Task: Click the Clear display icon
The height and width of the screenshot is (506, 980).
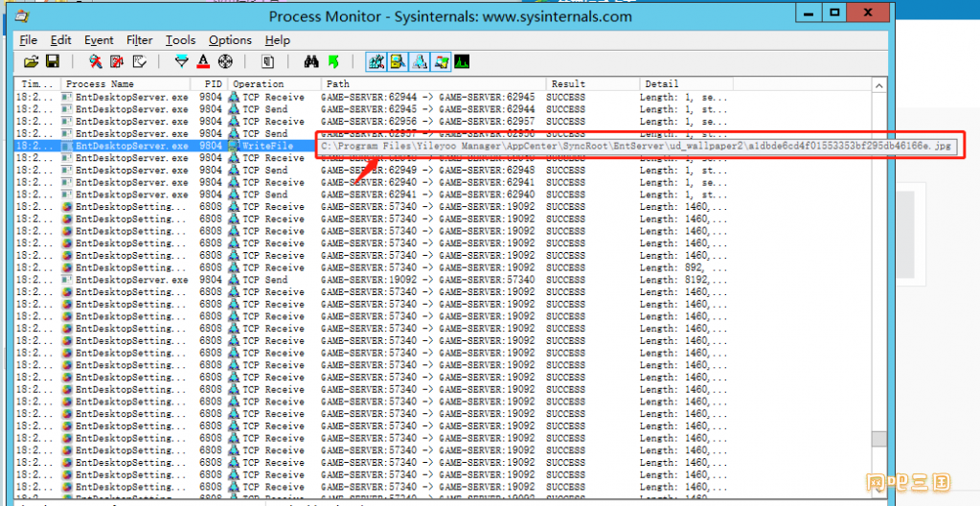Action: 140,61
